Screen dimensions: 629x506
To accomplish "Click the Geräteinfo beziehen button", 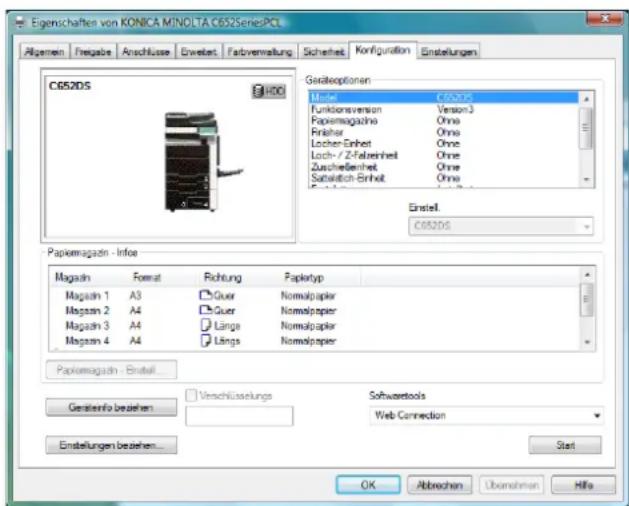I will [x=111, y=407].
